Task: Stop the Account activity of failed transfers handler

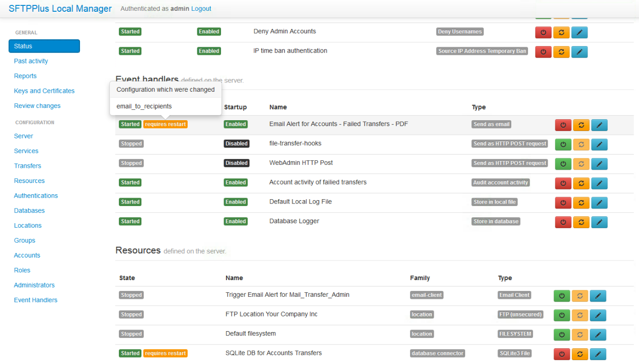Action: tap(563, 183)
